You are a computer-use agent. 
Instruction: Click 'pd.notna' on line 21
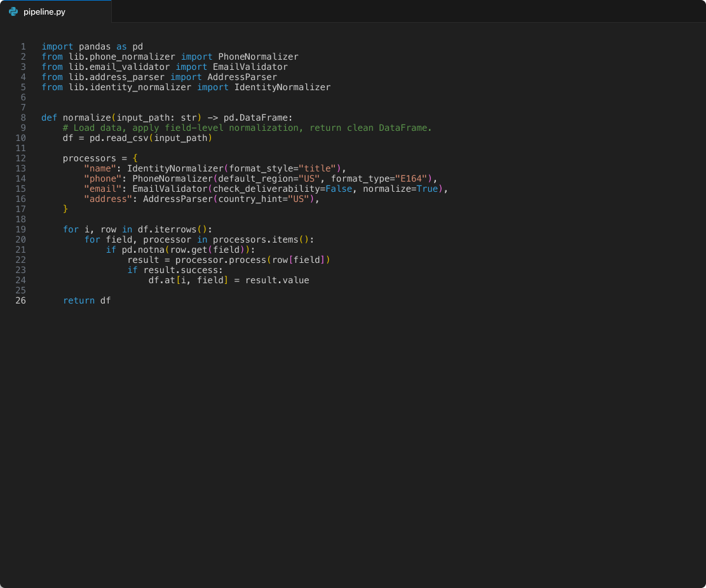(x=143, y=250)
